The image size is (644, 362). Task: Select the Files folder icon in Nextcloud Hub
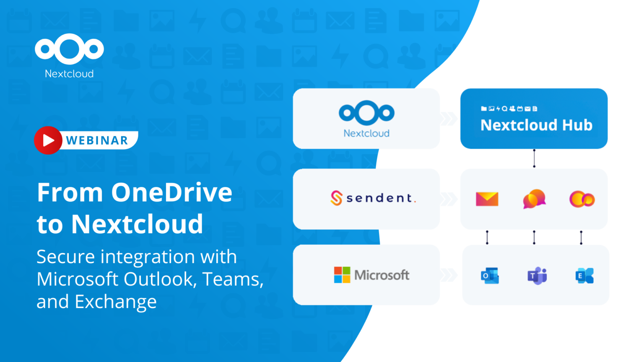click(x=483, y=109)
